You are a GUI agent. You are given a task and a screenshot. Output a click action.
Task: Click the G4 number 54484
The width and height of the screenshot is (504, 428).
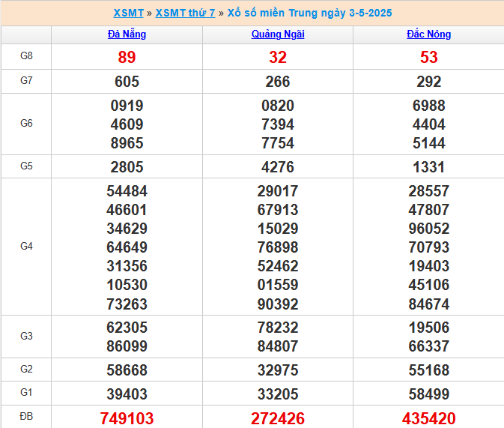[127, 191]
